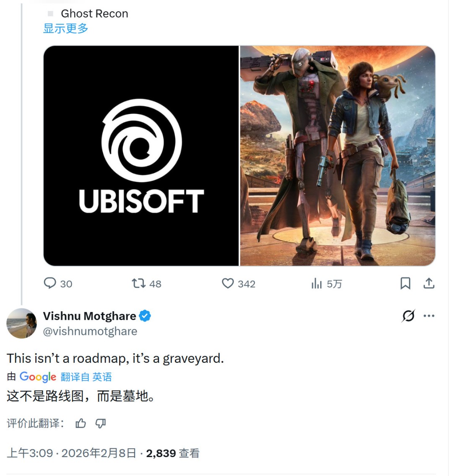
Task: Expand the post text with 显示更多
Action: (x=65, y=28)
